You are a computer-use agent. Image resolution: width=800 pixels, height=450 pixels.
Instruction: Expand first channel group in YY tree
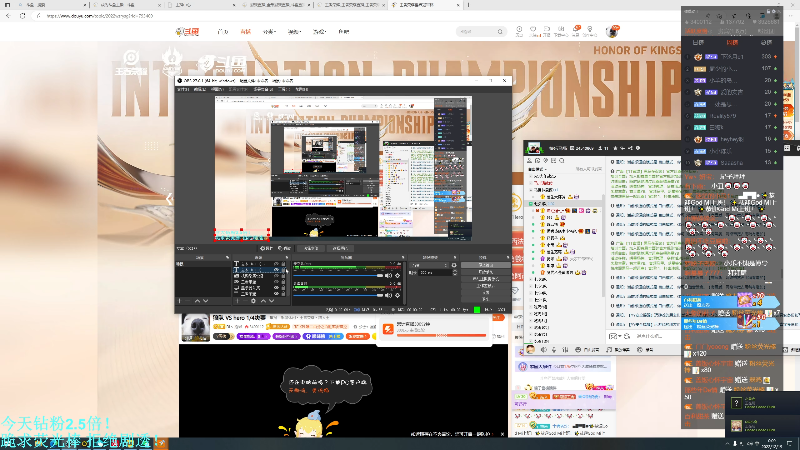coord(531,177)
